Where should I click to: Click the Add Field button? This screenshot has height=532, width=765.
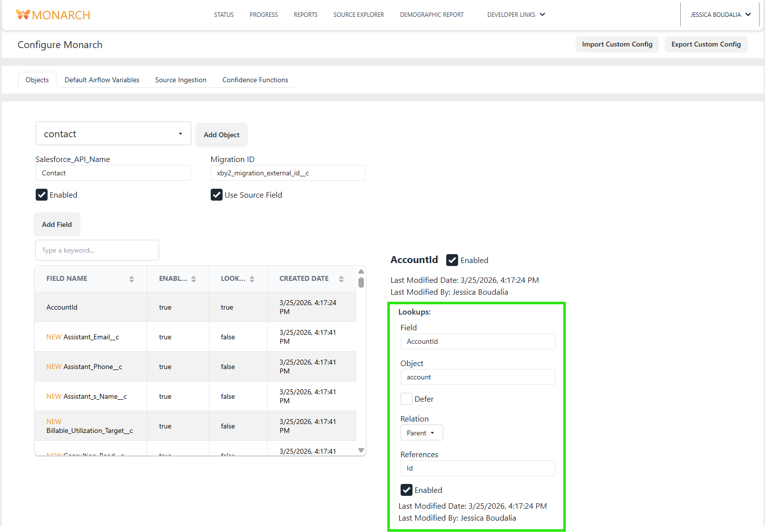pos(57,224)
